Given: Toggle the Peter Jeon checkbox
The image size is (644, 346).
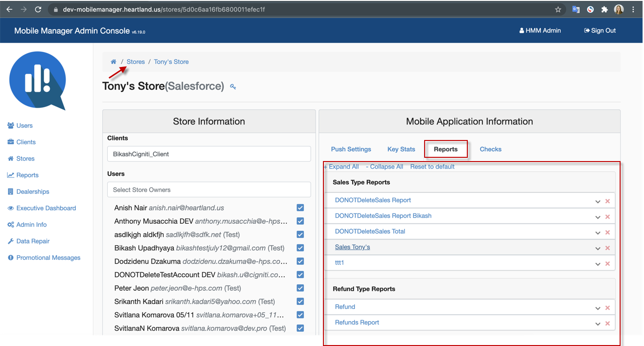Looking at the screenshot, I should pos(300,288).
